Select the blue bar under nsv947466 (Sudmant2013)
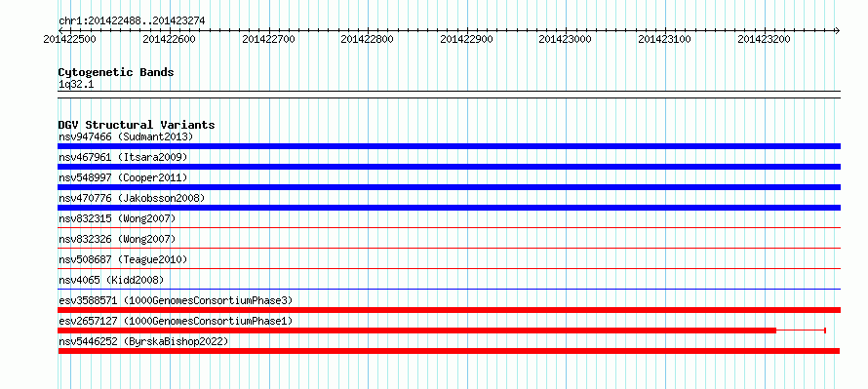This screenshot has height=389, width=868. (x=449, y=146)
